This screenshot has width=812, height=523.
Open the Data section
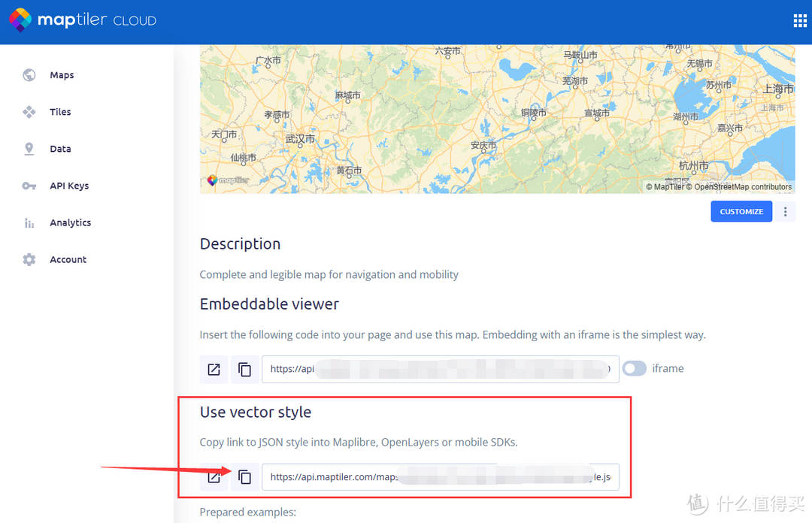tap(60, 149)
